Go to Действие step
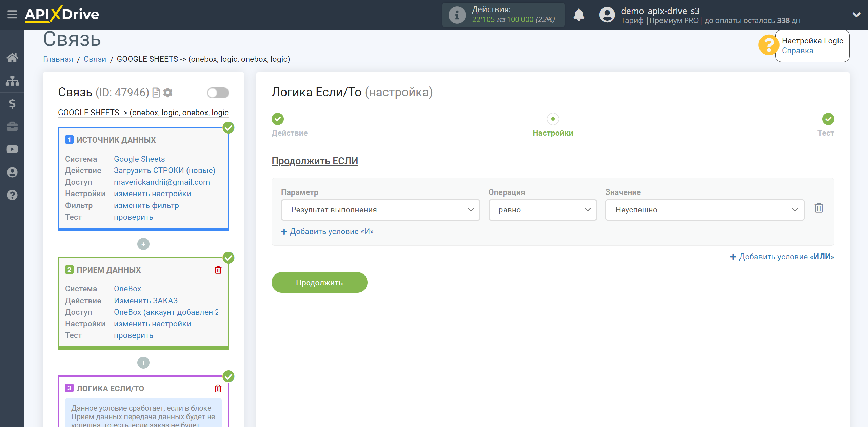The width and height of the screenshot is (868, 427). (278, 119)
